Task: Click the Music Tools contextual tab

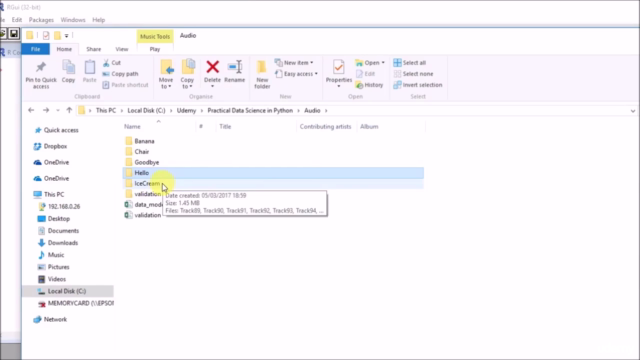Action: [x=155, y=36]
